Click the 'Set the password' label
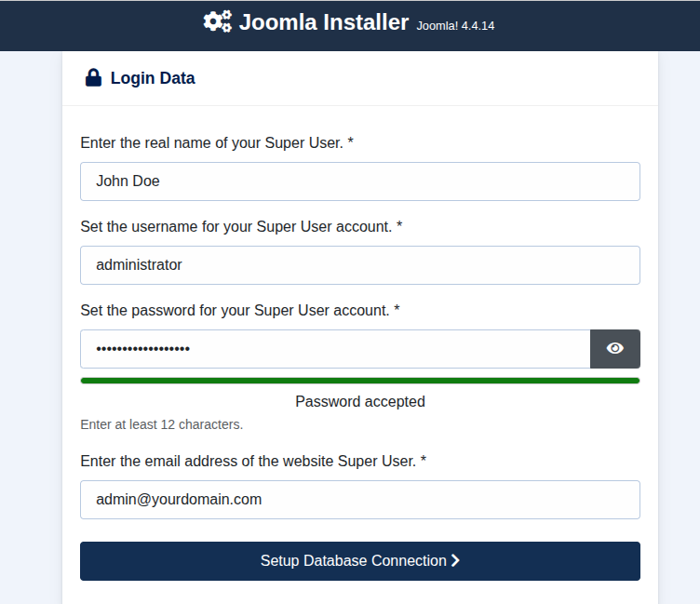Viewport: 700px width, 604px height. pos(240,310)
